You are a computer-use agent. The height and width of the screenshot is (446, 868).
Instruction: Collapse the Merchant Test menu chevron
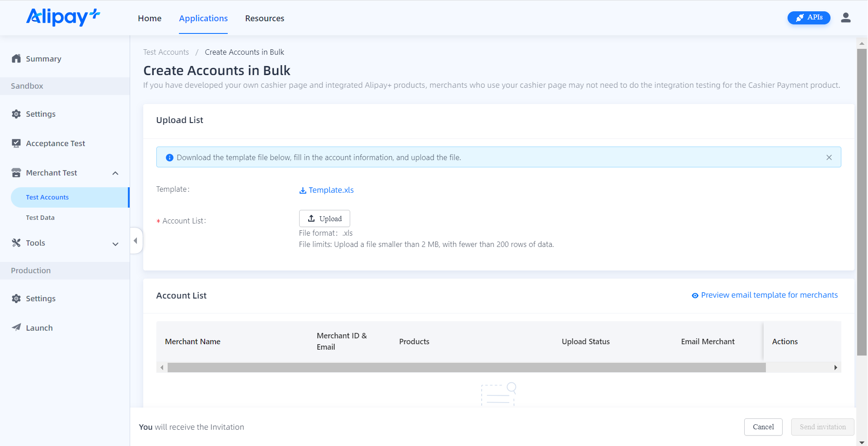(115, 173)
